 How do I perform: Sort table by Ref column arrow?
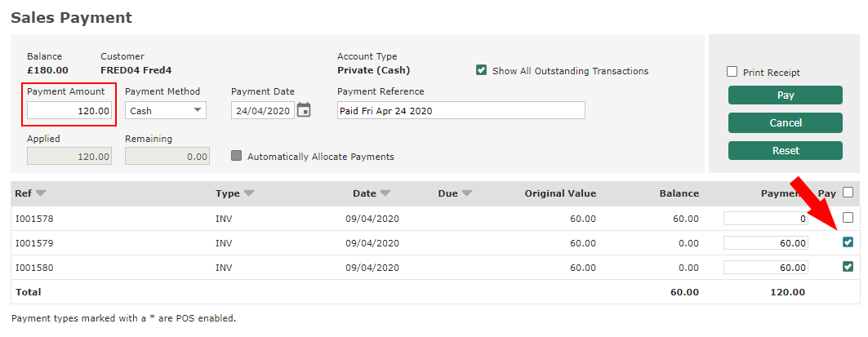[41, 194]
